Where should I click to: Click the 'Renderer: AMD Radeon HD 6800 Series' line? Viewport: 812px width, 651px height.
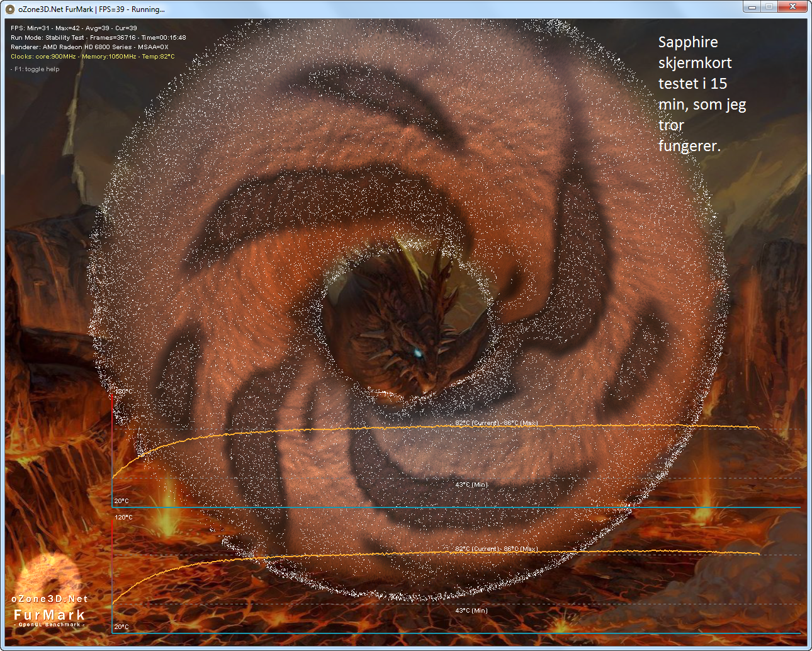(89, 47)
